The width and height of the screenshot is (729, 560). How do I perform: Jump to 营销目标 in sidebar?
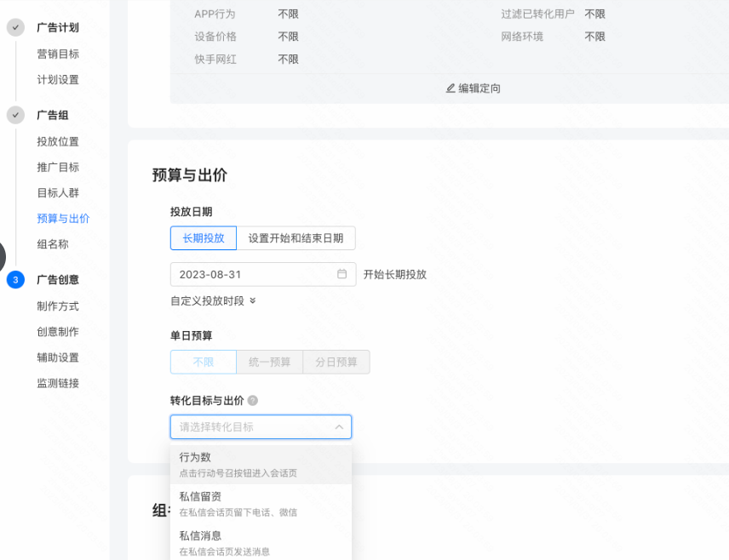(58, 54)
